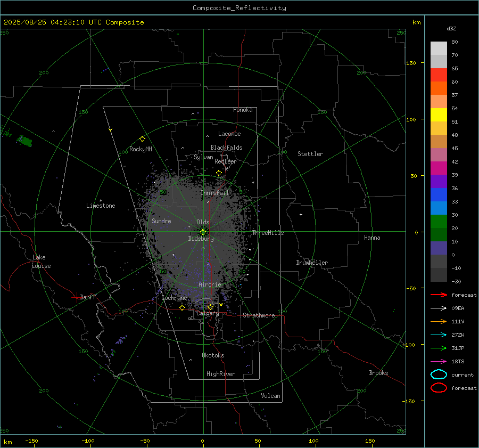Click the Stettler city label
The width and height of the screenshot is (479, 448).
click(x=310, y=154)
